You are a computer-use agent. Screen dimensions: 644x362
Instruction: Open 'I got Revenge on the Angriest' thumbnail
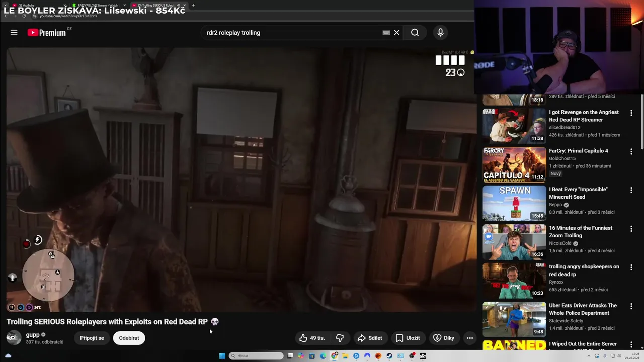click(514, 126)
